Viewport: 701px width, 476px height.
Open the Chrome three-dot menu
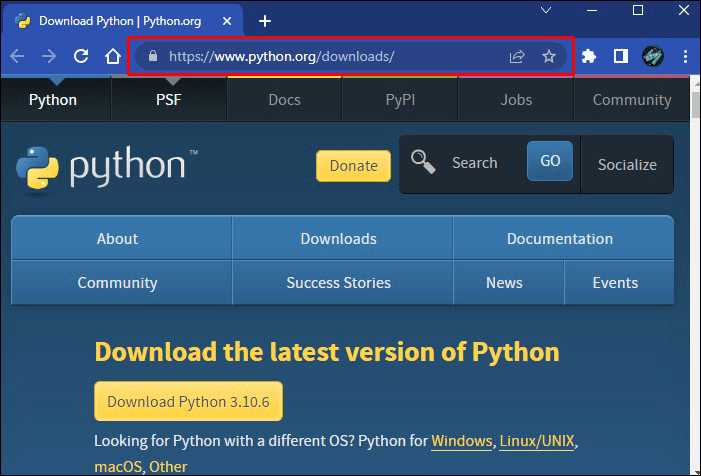tap(685, 57)
